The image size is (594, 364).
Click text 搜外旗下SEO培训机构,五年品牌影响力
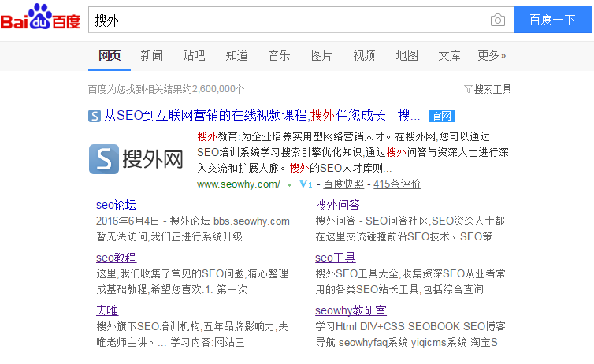(x=192, y=326)
